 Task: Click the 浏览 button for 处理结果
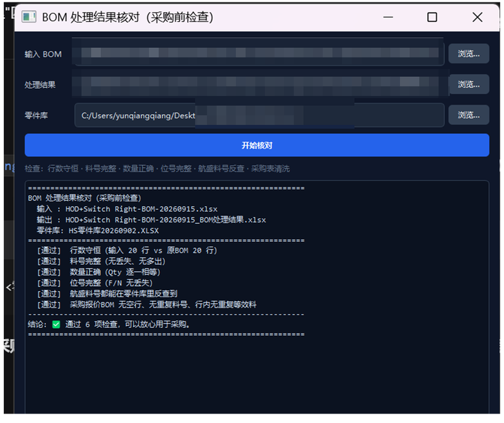(468, 84)
